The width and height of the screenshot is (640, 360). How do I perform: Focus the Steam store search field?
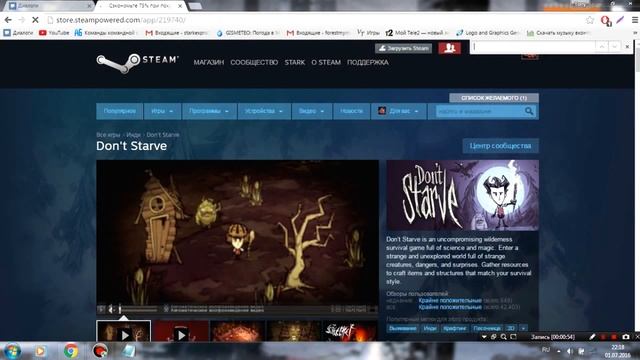(x=479, y=111)
